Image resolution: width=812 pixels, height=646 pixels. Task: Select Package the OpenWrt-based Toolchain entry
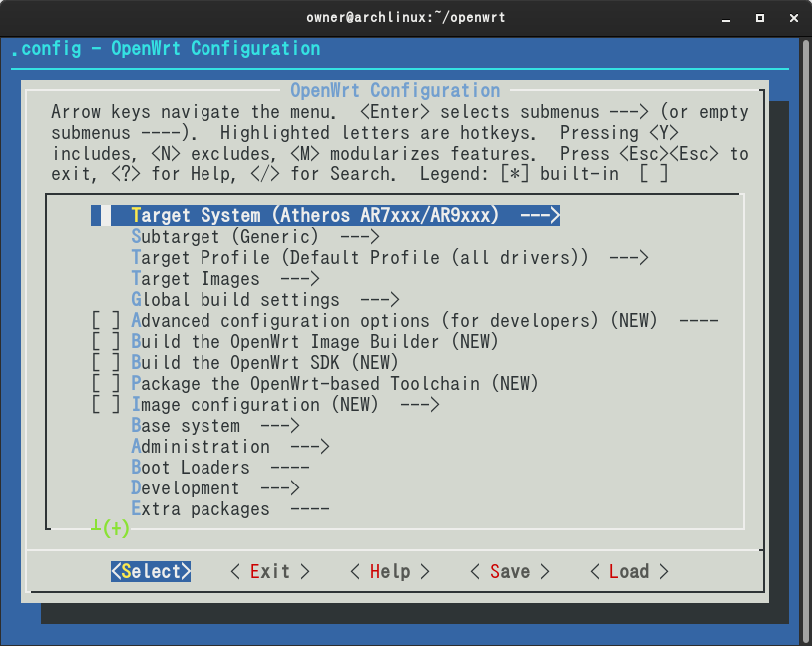(334, 384)
